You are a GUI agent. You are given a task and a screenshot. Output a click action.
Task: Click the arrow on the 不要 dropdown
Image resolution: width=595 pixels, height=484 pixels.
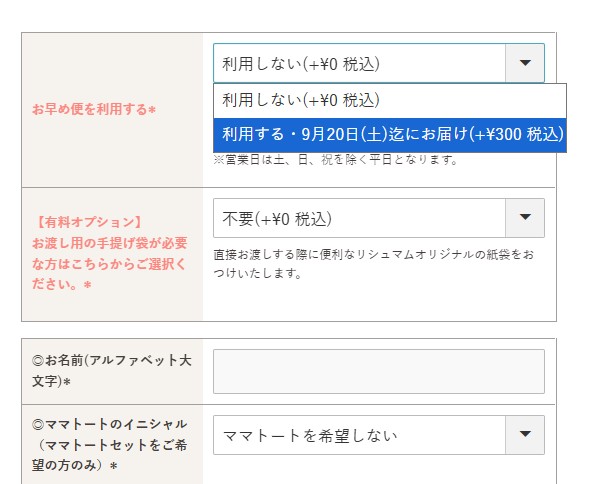(525, 218)
